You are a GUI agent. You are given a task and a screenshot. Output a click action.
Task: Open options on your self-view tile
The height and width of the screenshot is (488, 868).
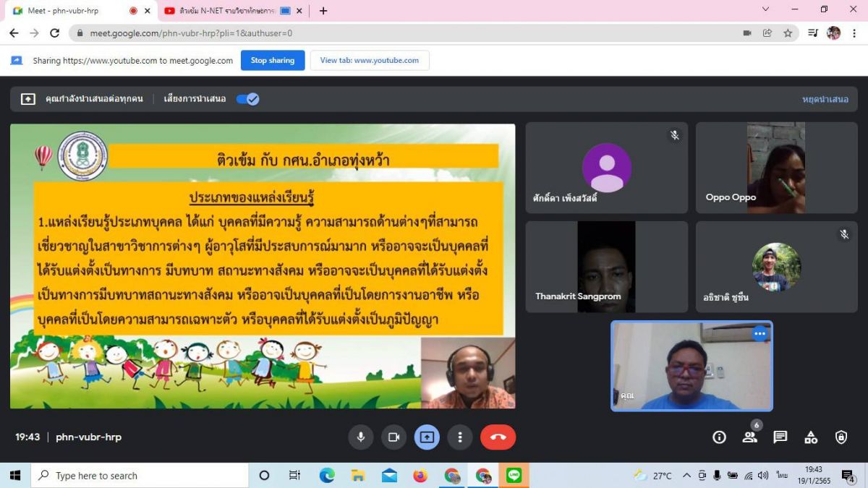coord(759,333)
